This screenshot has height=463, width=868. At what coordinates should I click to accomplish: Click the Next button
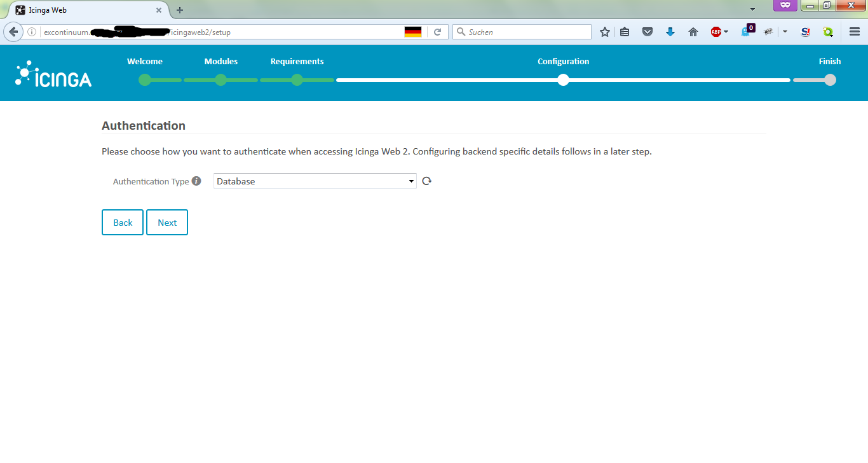[x=167, y=223]
